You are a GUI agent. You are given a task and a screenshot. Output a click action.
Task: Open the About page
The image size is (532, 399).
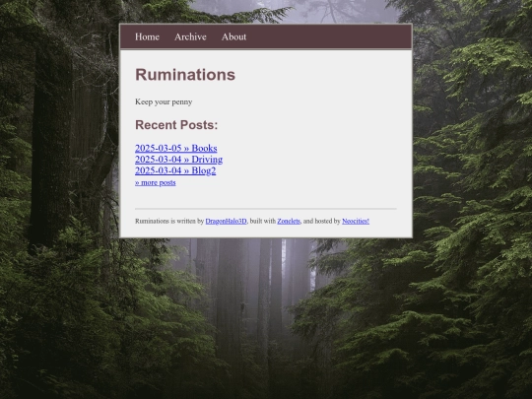coord(233,36)
